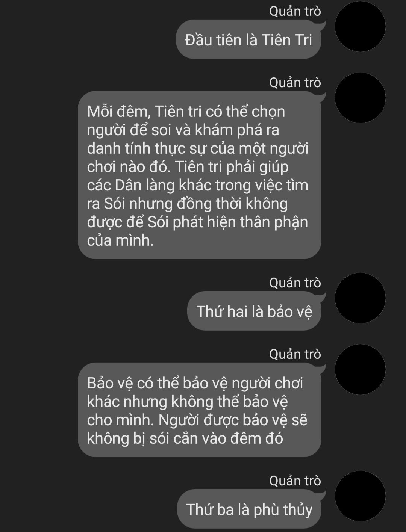The image size is (406, 532).
Task: Tap the line 'Mỗi đêm, Tiên tri có thể chọn'
Action: point(186,112)
